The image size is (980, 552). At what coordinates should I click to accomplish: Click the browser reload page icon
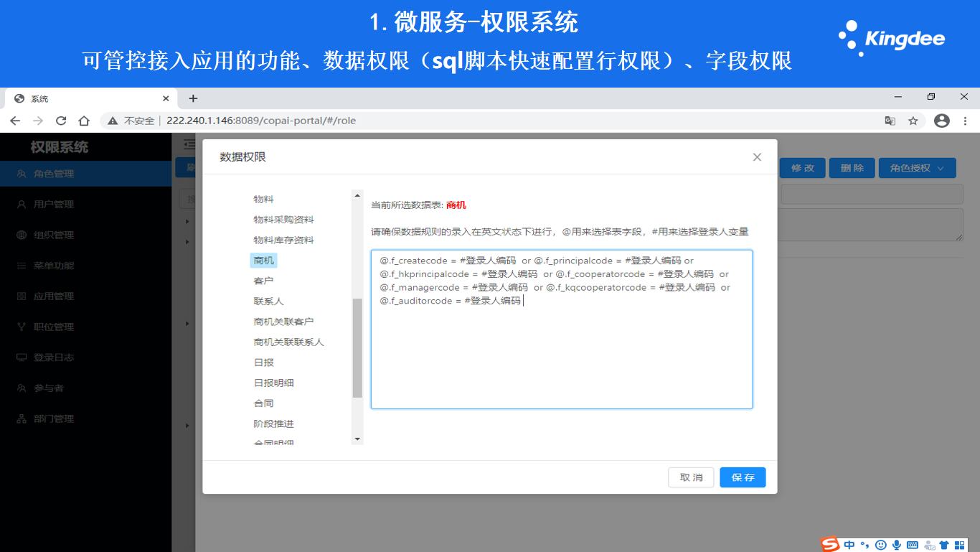click(x=61, y=121)
